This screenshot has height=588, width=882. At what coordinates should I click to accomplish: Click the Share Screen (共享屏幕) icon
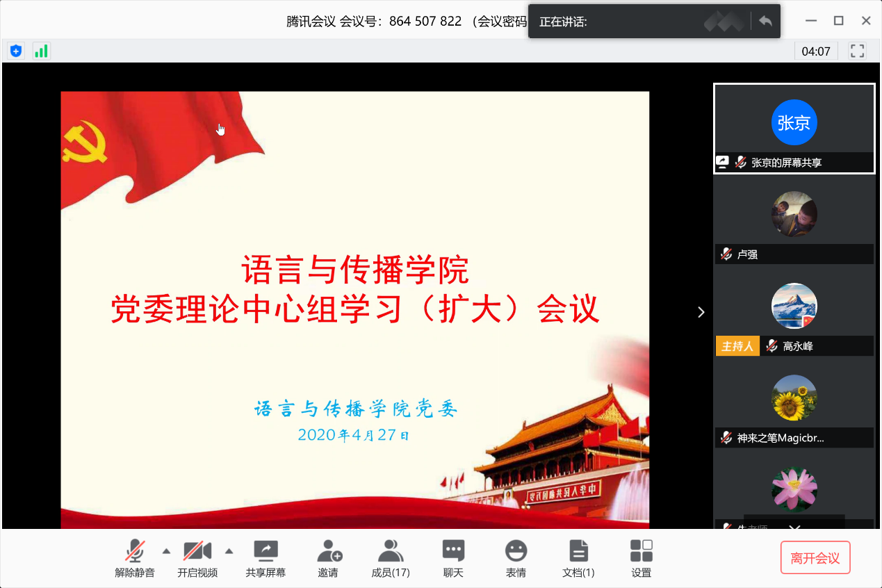[x=266, y=552]
